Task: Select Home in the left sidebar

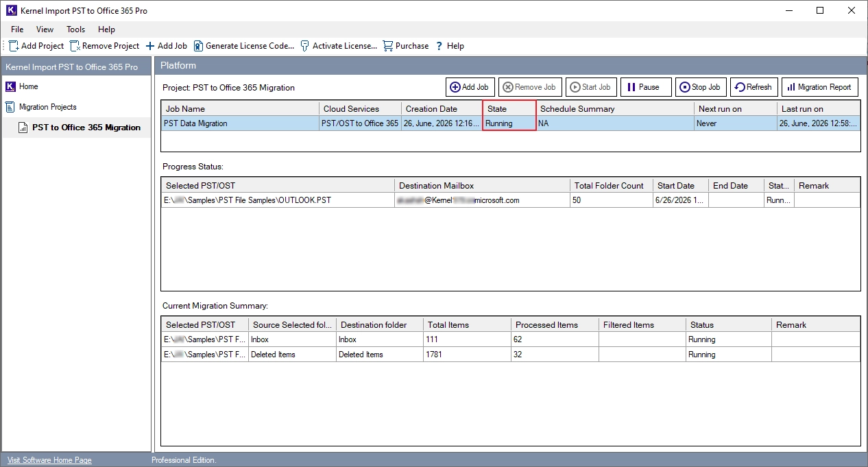Action: pos(29,86)
